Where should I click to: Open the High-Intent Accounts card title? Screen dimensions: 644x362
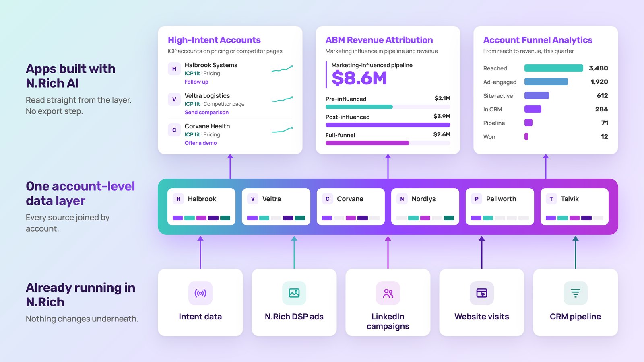[214, 40]
